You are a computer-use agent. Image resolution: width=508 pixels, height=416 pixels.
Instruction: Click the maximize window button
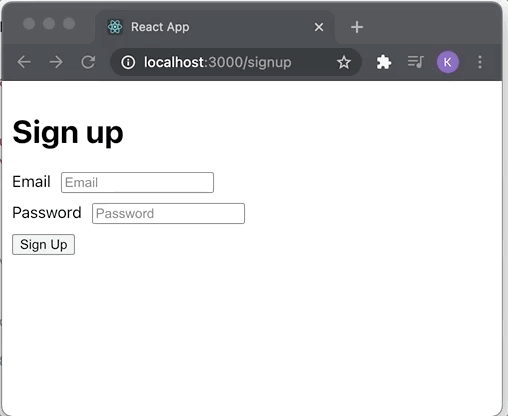69,24
